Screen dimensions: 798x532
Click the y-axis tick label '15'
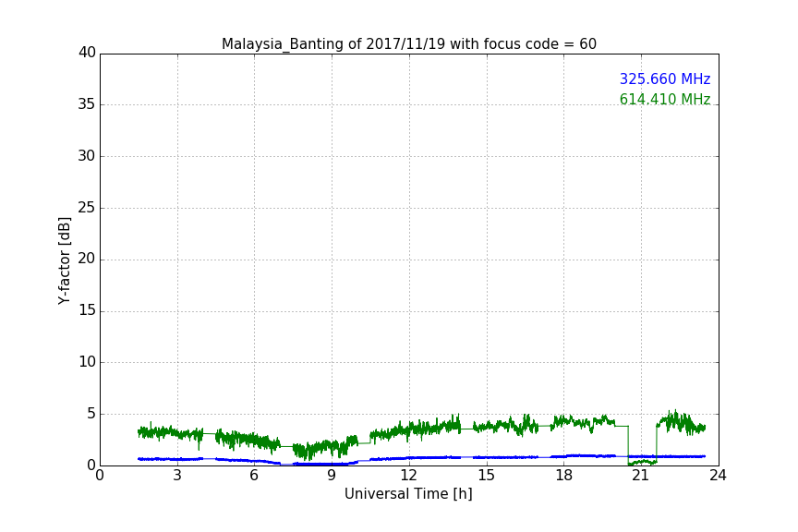coord(87,310)
